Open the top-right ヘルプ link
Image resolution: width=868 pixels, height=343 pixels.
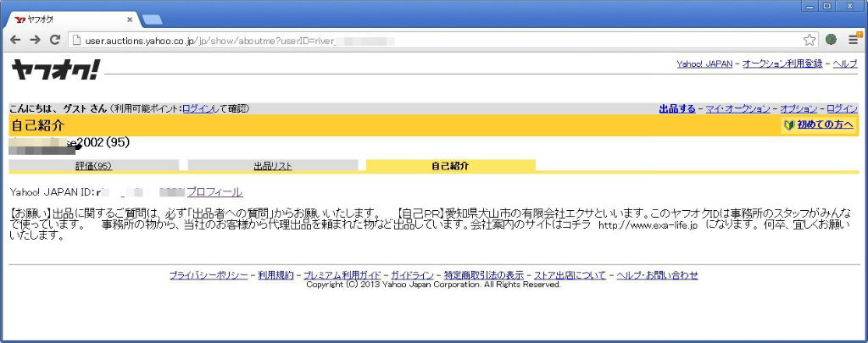845,64
